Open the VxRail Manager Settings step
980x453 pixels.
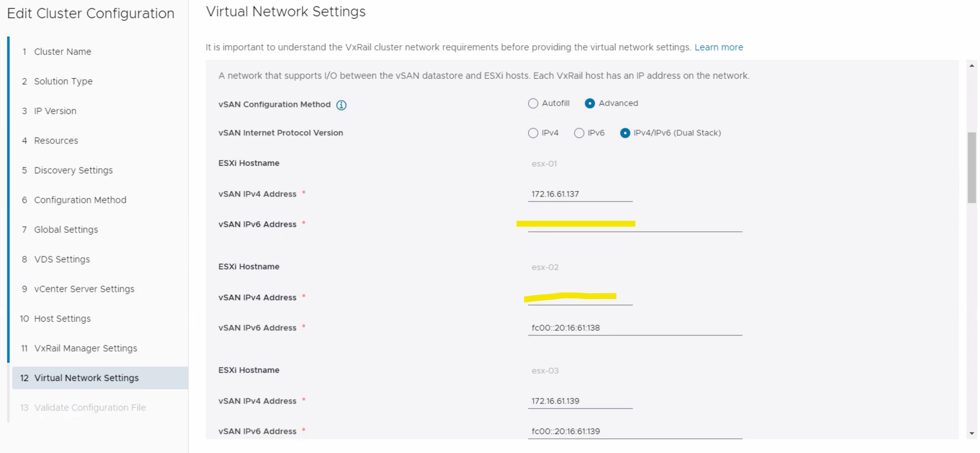click(x=86, y=348)
